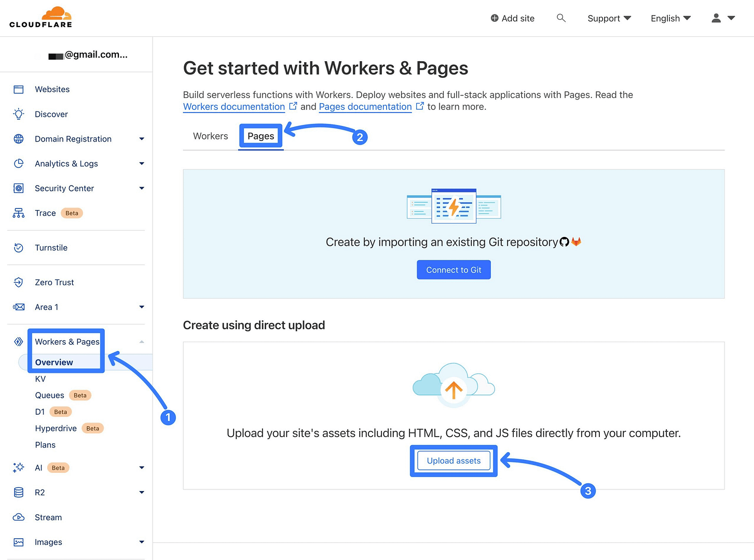Image resolution: width=754 pixels, height=560 pixels.
Task: Click the Add site plus icon
Action: point(495,18)
